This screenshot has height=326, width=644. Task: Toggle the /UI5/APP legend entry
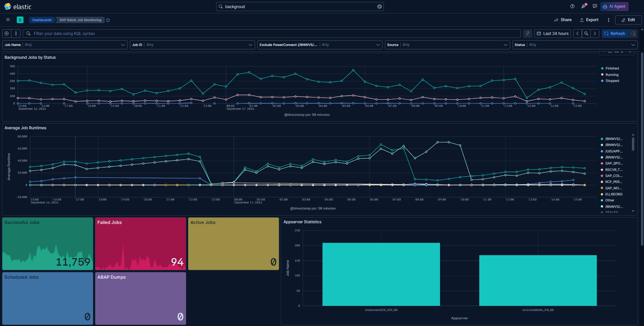[x=613, y=151]
